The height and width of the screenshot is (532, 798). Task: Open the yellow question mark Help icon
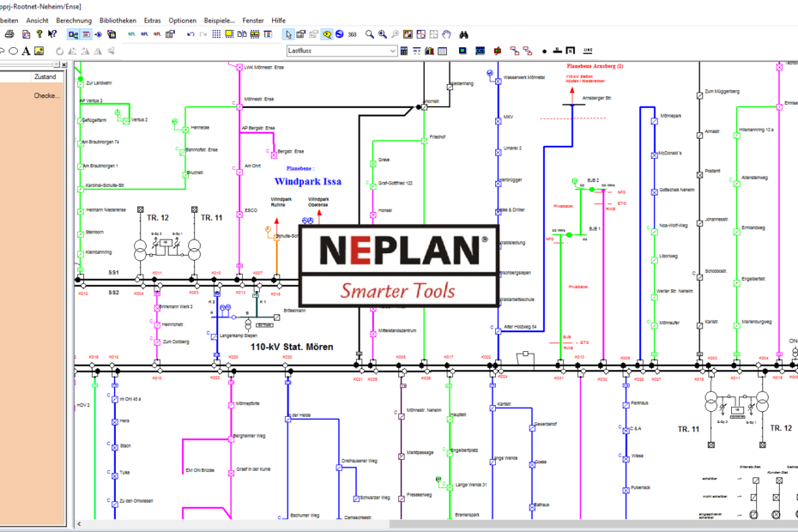coord(39,34)
